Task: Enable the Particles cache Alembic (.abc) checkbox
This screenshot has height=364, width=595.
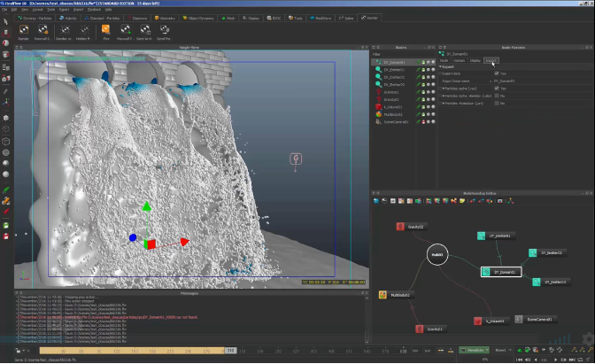Action: (x=497, y=96)
